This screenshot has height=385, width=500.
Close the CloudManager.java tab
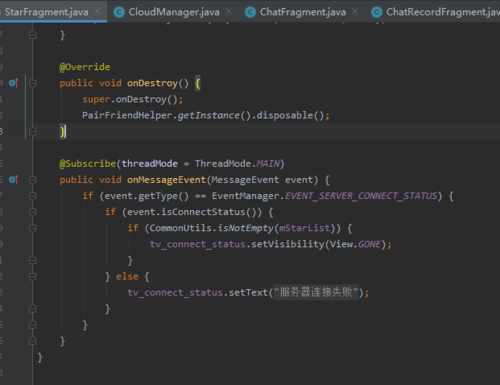point(229,12)
